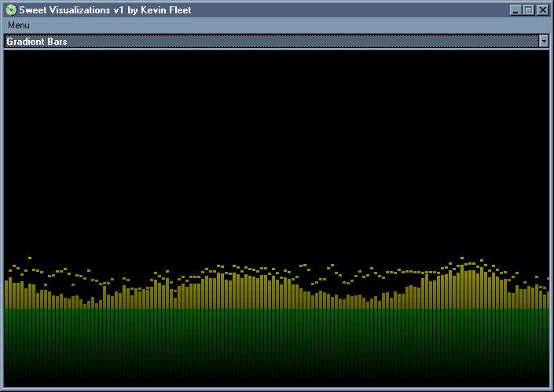Click the rightmost yellow spectrum bar
This screenshot has height=392, width=554.
547,297
